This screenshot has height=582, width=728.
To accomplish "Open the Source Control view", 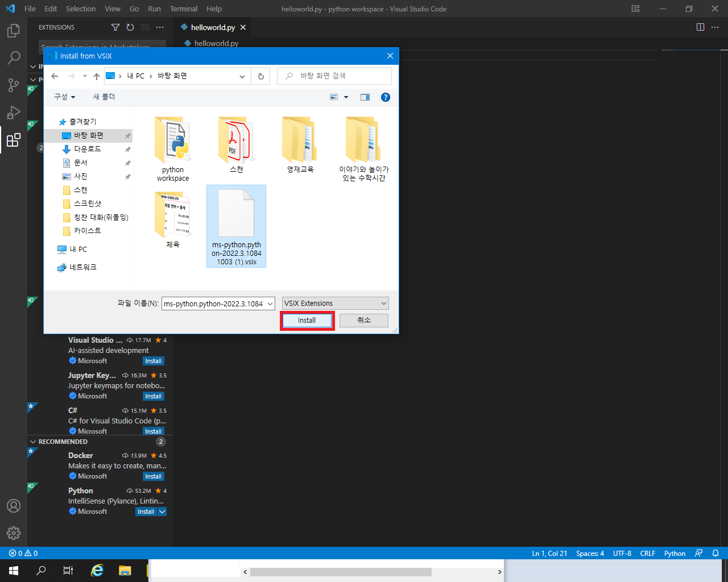I will [x=14, y=85].
